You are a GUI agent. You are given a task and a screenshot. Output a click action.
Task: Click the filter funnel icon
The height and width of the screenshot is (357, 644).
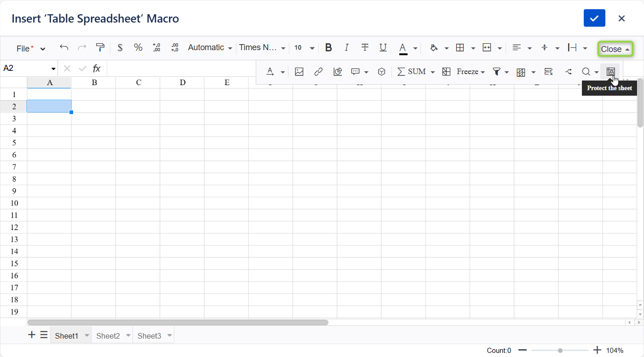[x=496, y=72]
